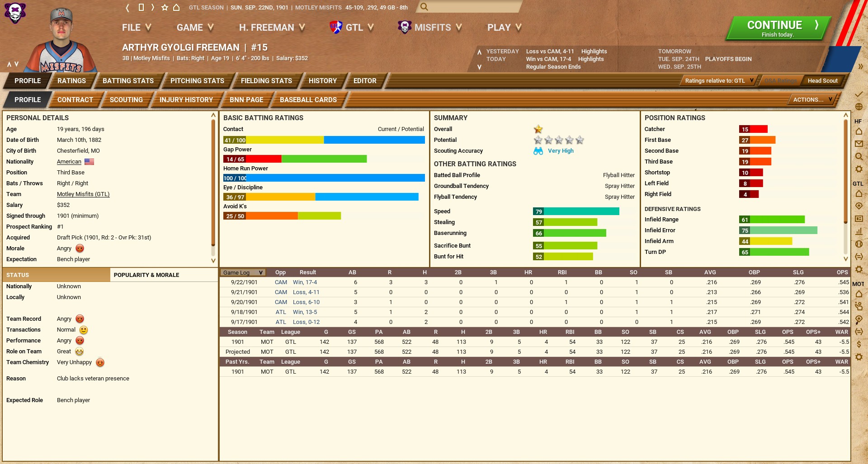
Task: Open the BNN PAGE sub-tab
Action: pos(246,100)
